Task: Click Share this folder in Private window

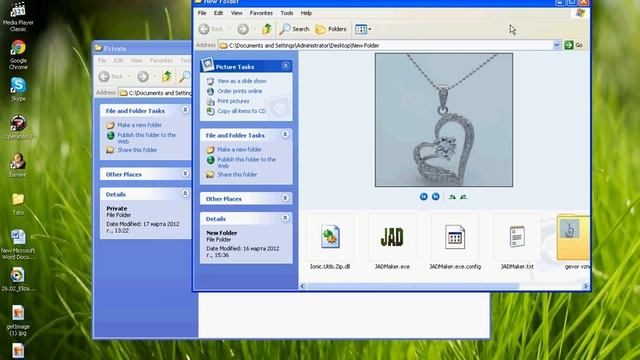Action: point(137,150)
